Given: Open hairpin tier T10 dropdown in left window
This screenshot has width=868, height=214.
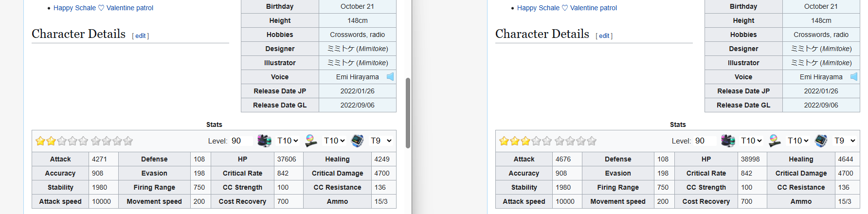Looking at the screenshot, I should pyautogui.click(x=334, y=141).
